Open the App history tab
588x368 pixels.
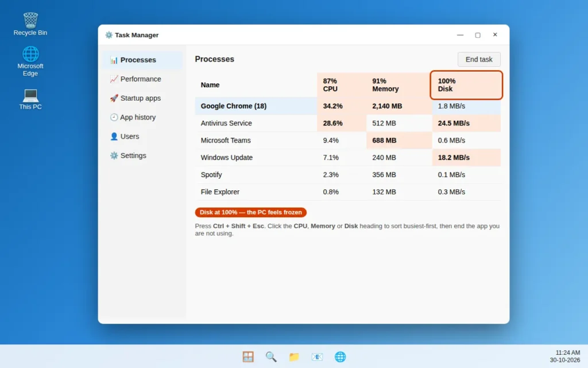pos(142,117)
